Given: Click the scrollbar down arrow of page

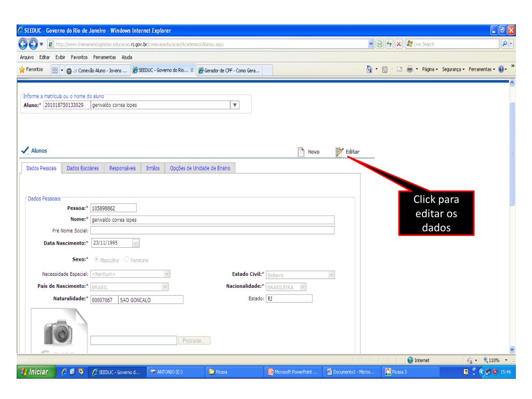Looking at the screenshot, I should [512, 349].
